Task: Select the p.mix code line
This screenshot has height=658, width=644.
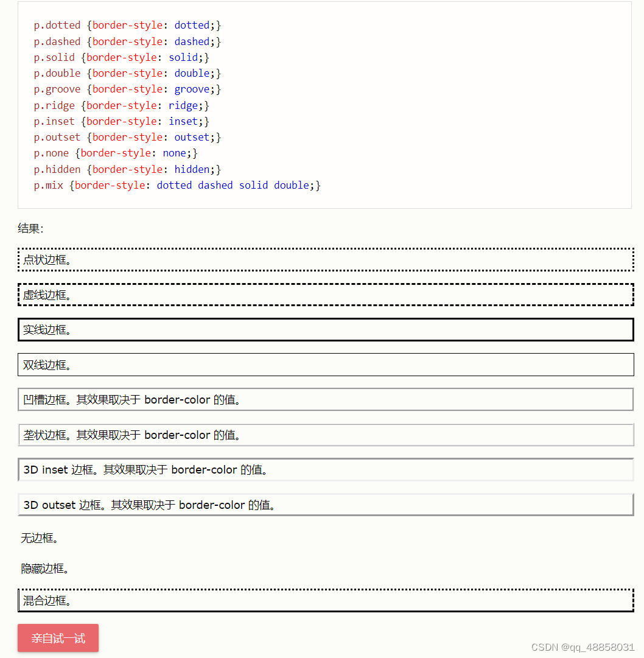Action: point(177,184)
